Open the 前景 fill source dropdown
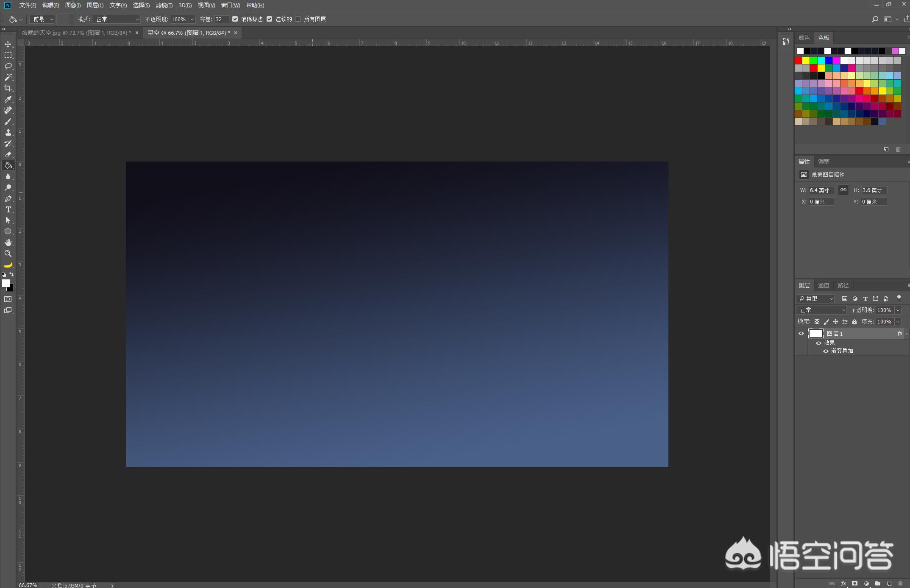Screen dimensions: 910x588 [42, 19]
